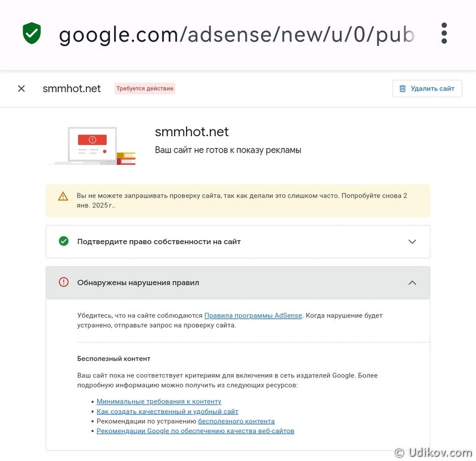Screen dimensions: 476x461
Task: Close the smmhot.net site panel
Action: 22,89
